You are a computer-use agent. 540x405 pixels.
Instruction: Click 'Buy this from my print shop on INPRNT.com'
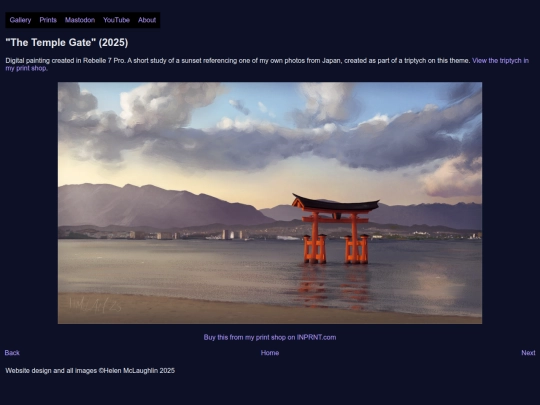[x=270, y=338]
